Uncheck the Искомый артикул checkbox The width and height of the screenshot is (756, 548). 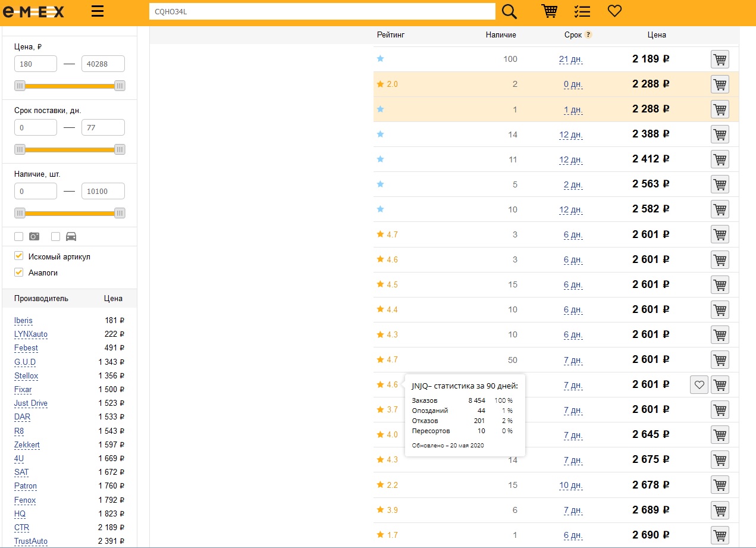tap(19, 256)
